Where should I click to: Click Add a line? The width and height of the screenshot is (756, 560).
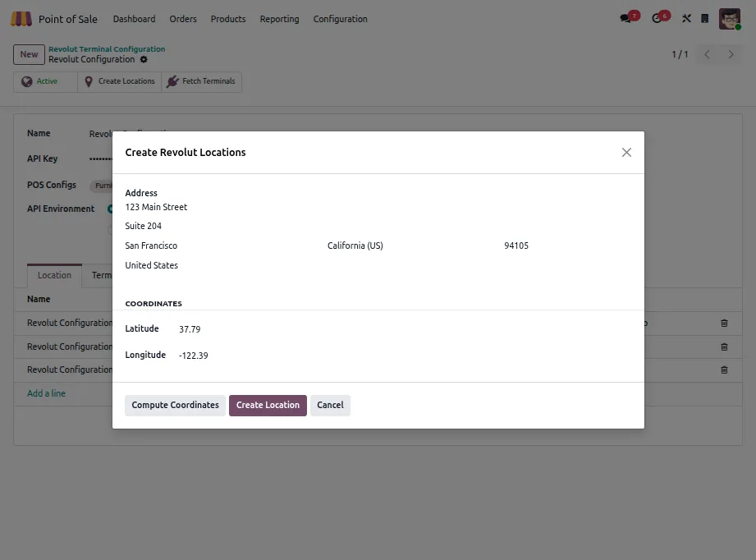tap(46, 393)
